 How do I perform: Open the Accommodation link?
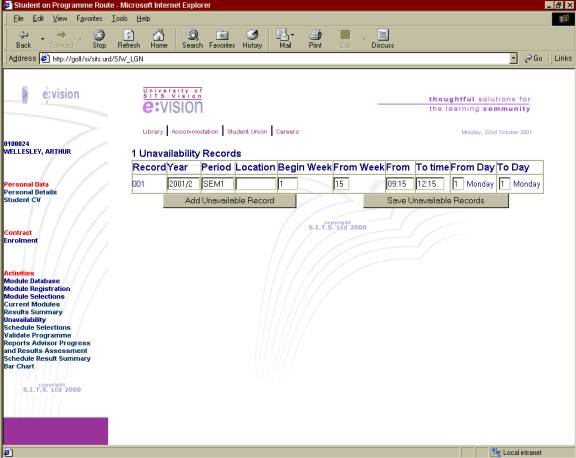195,131
